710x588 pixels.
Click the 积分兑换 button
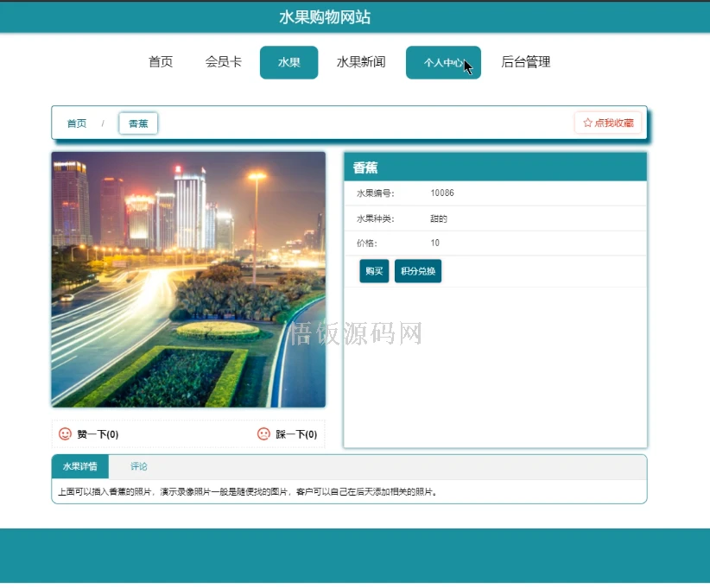[x=418, y=270]
